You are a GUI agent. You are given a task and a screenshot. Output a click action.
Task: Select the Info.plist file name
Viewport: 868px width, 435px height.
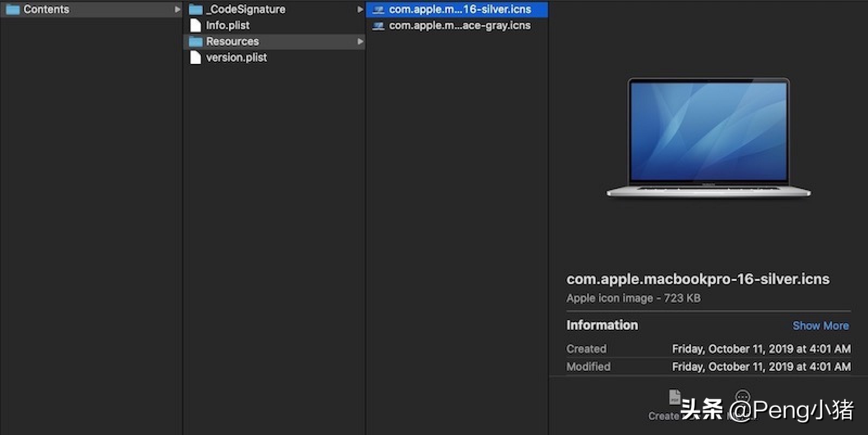point(228,25)
